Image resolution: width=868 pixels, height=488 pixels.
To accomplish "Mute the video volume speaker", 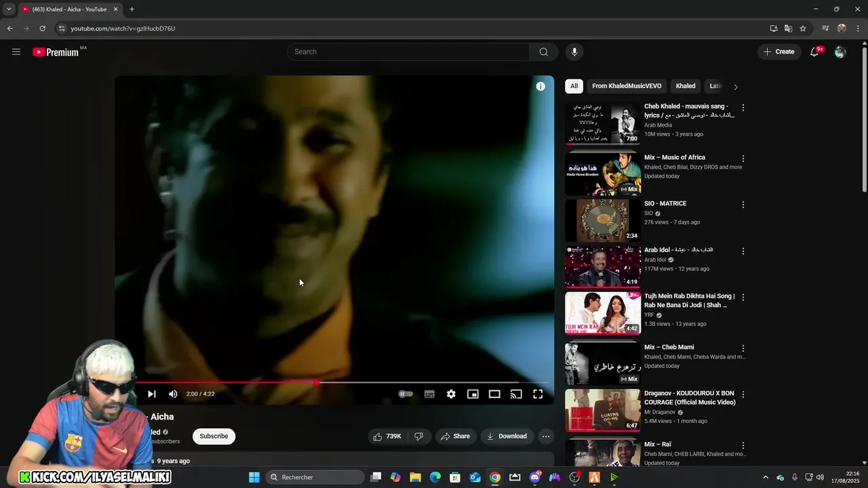I will point(173,394).
